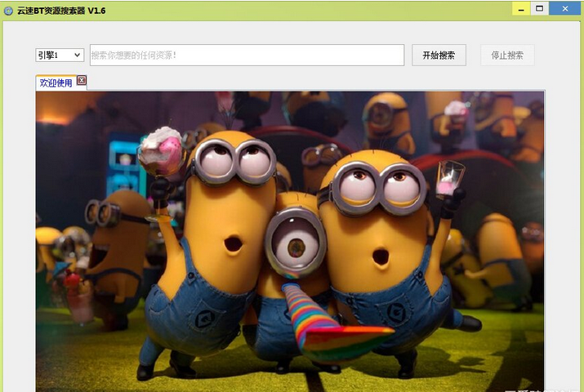Click the app icon in the title bar
584x392 pixels.
[8, 11]
